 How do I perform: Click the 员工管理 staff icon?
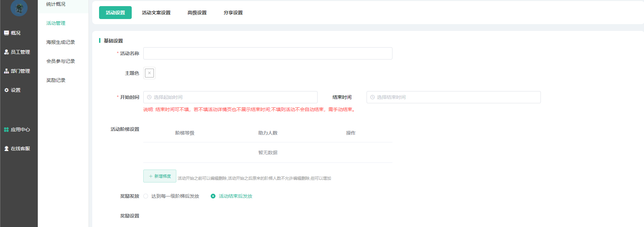point(6,52)
